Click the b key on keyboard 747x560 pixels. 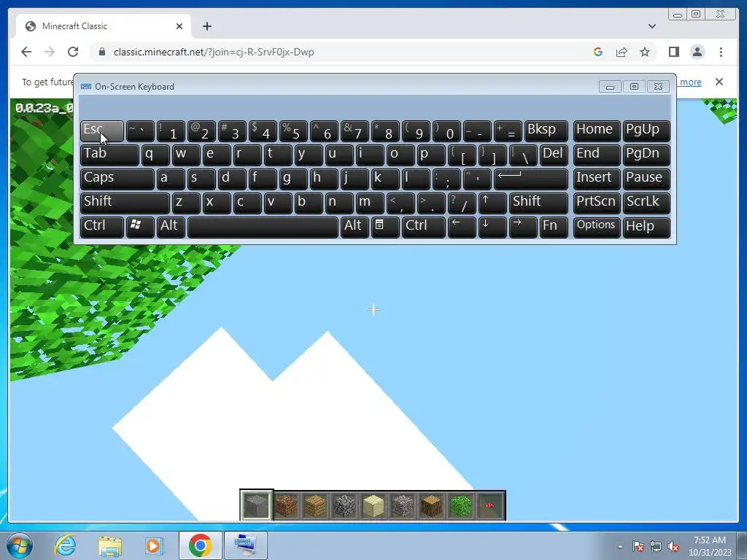click(x=309, y=203)
